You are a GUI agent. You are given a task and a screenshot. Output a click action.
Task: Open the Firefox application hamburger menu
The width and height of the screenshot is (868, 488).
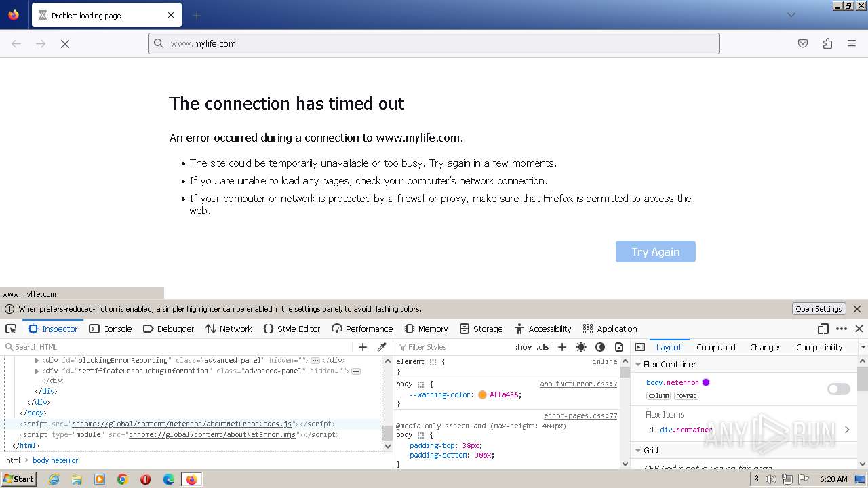point(852,43)
